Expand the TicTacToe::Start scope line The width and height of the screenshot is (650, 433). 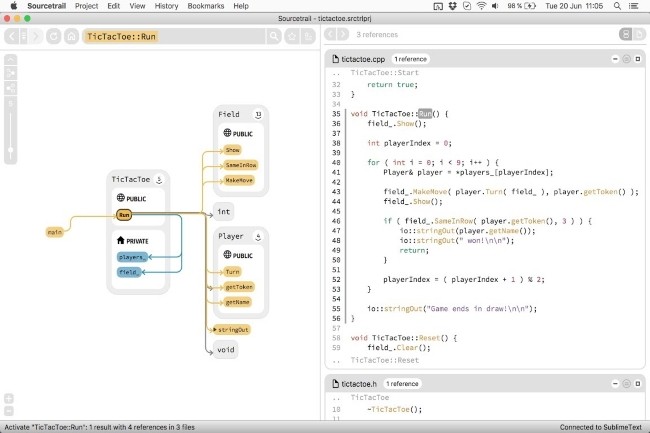(x=385, y=73)
